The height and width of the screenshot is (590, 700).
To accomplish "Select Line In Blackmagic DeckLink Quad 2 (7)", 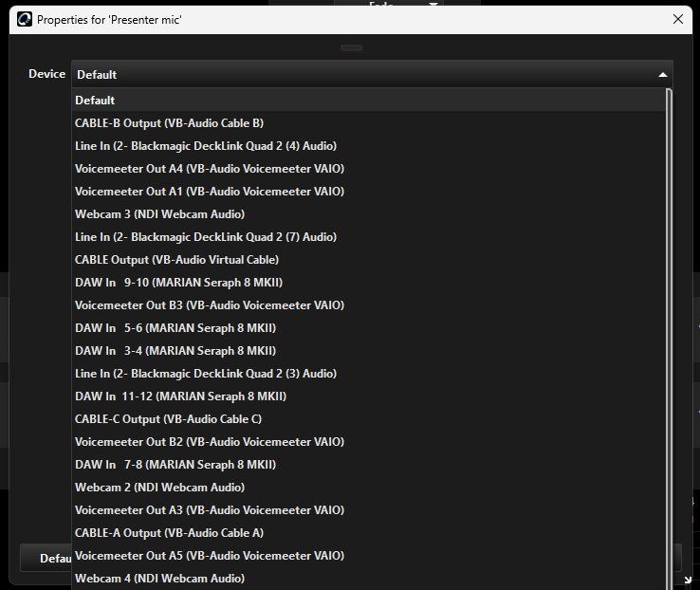I will (x=369, y=236).
